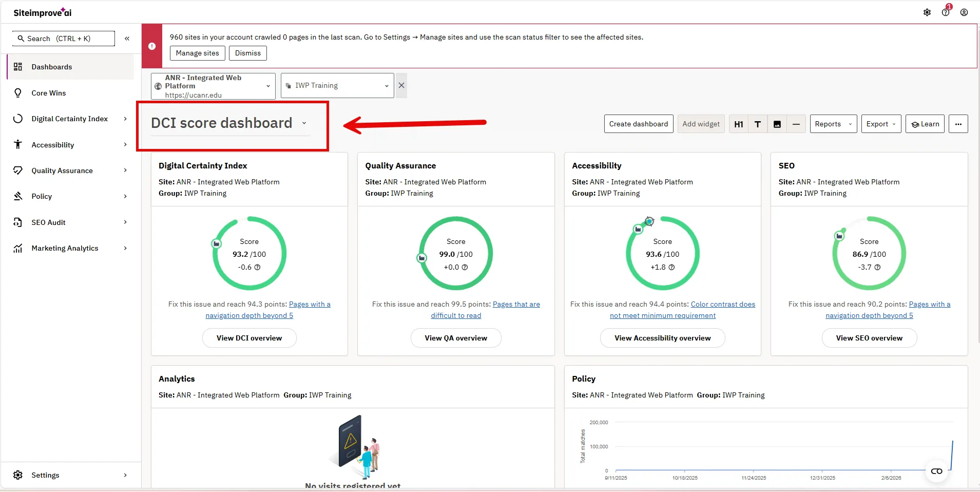
Task: Open Marketing Analytics in the sidebar
Action: coord(65,248)
